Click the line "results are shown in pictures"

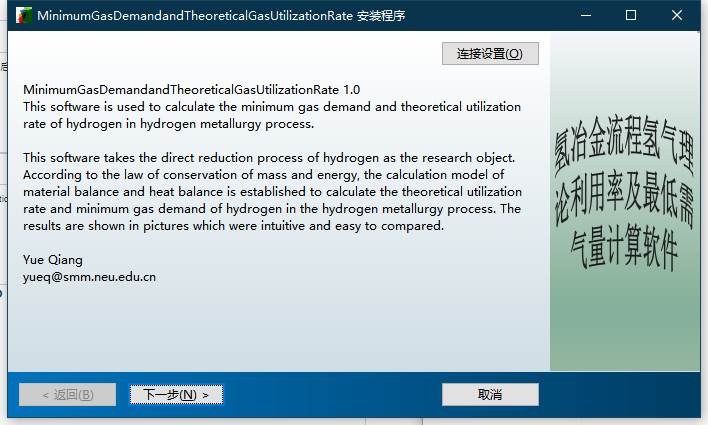[233, 225]
